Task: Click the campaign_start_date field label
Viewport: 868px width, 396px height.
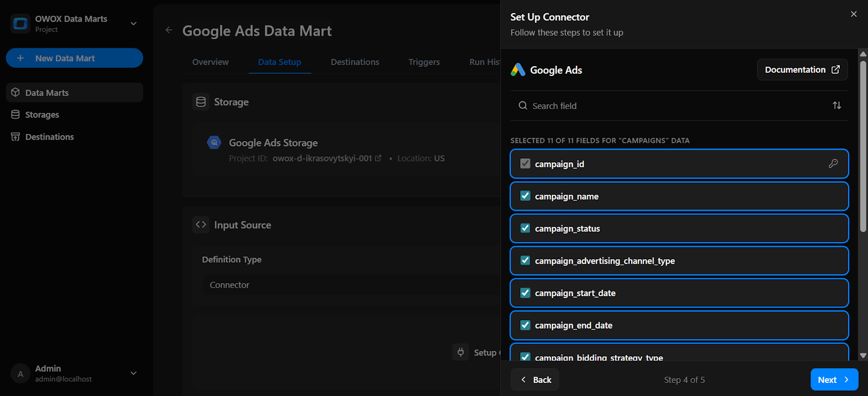Action: tap(575, 293)
